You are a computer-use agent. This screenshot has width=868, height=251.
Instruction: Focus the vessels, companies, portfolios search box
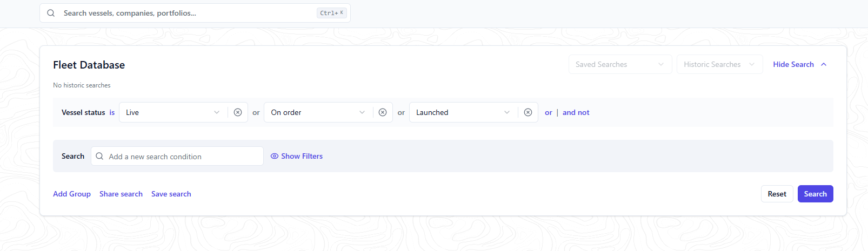point(195,13)
